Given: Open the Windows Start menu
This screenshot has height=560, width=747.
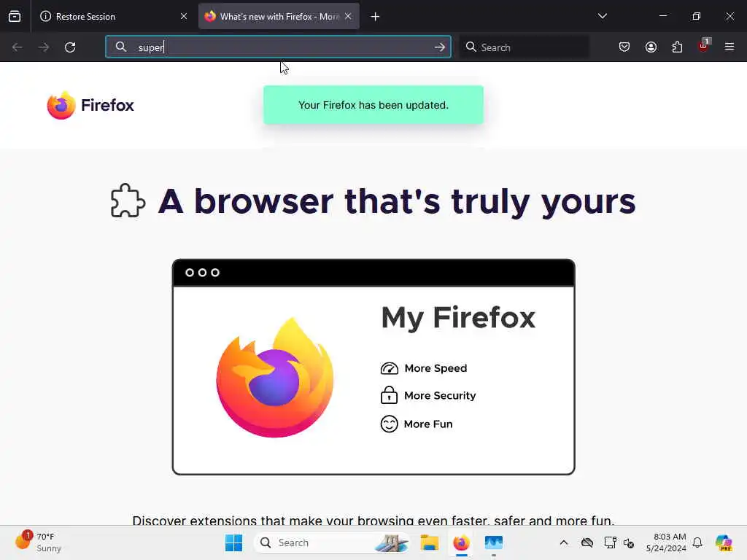Looking at the screenshot, I should (x=233, y=542).
